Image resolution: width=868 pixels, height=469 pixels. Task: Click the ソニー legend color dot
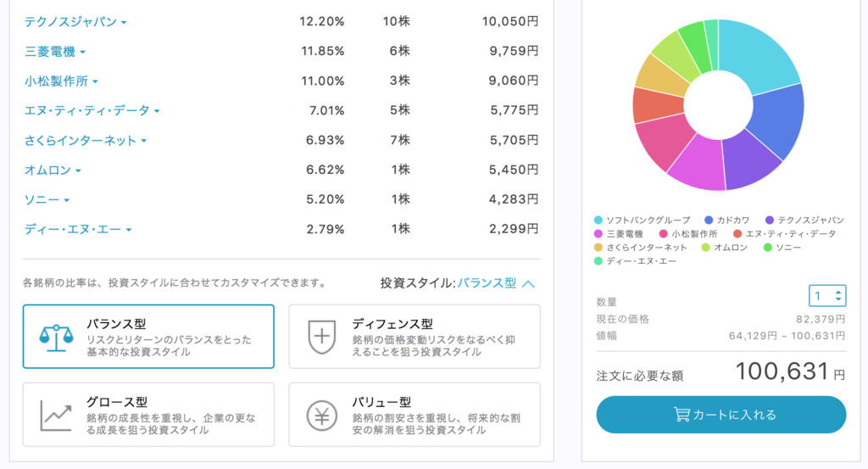767,248
